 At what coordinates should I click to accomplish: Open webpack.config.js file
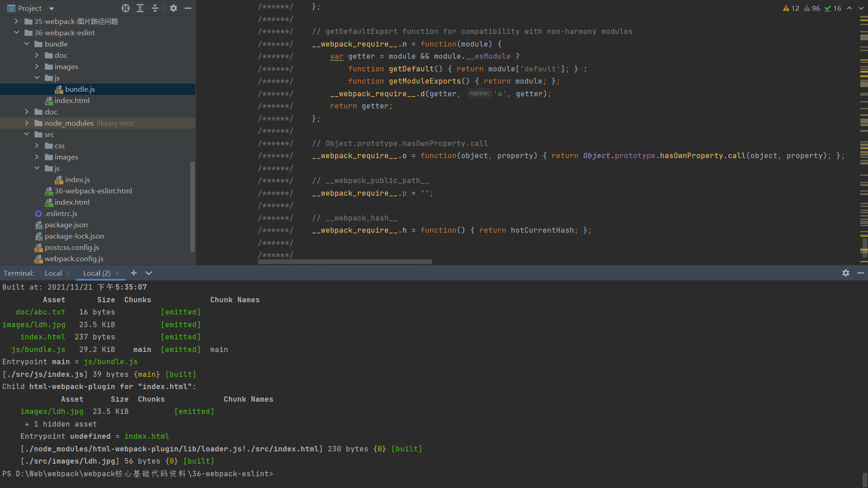74,258
